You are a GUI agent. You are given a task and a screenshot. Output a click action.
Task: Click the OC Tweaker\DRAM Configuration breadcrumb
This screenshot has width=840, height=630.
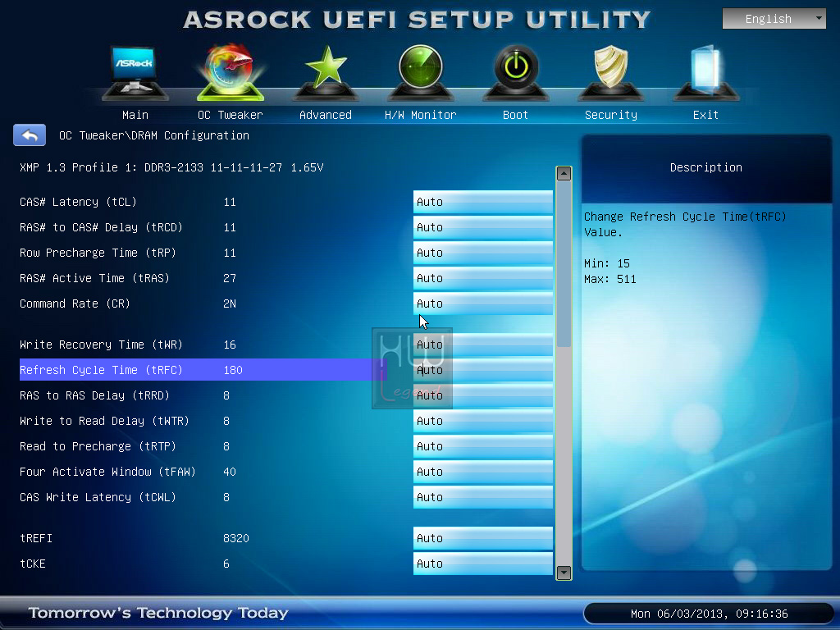pyautogui.click(x=154, y=135)
